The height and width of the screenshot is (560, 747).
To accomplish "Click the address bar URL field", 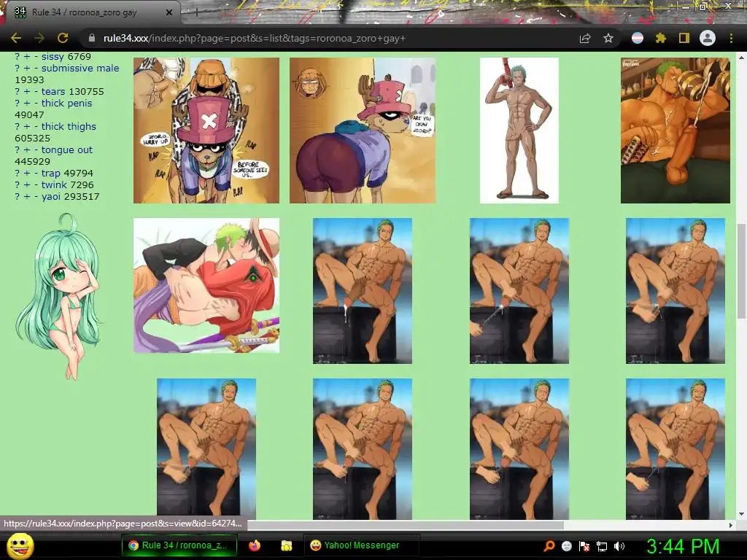I will (329, 38).
